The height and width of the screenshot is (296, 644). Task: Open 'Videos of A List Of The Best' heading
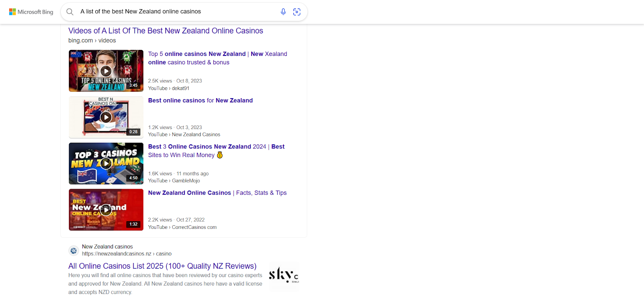click(x=165, y=31)
